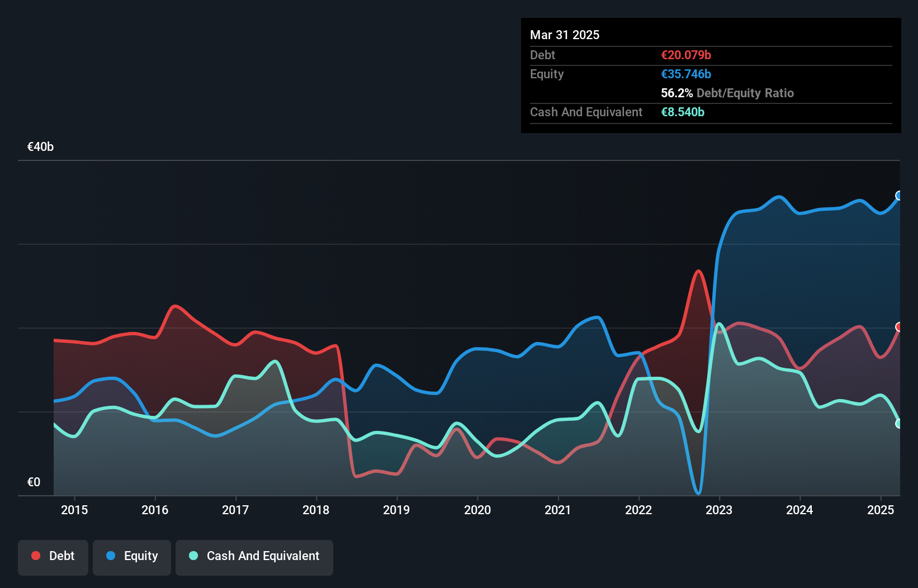
Task: Select the teal Cash endpoint marker
Action: pyautogui.click(x=899, y=424)
